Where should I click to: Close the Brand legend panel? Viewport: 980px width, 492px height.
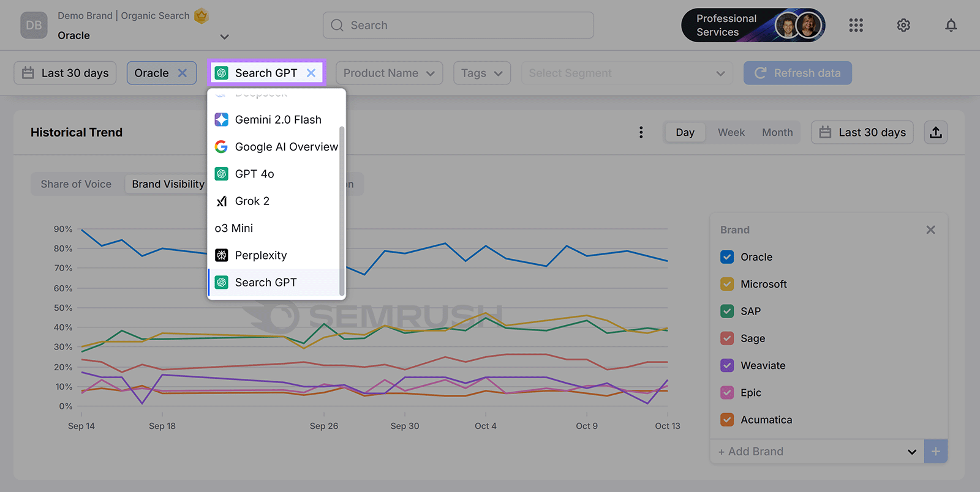coord(930,230)
